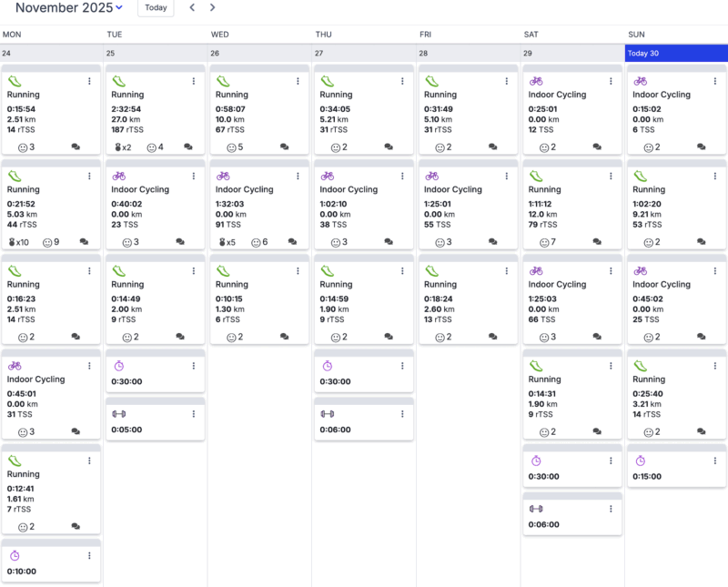Open options menu on Tuesday's 27.0 km run
Image resolution: width=728 pixels, height=587 pixels.
pyautogui.click(x=194, y=81)
